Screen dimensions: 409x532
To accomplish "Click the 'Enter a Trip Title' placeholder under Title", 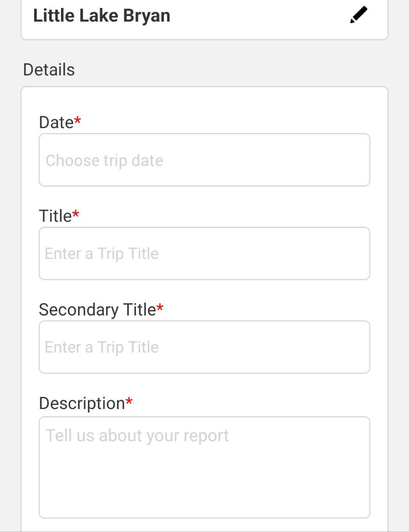I will click(x=102, y=254).
